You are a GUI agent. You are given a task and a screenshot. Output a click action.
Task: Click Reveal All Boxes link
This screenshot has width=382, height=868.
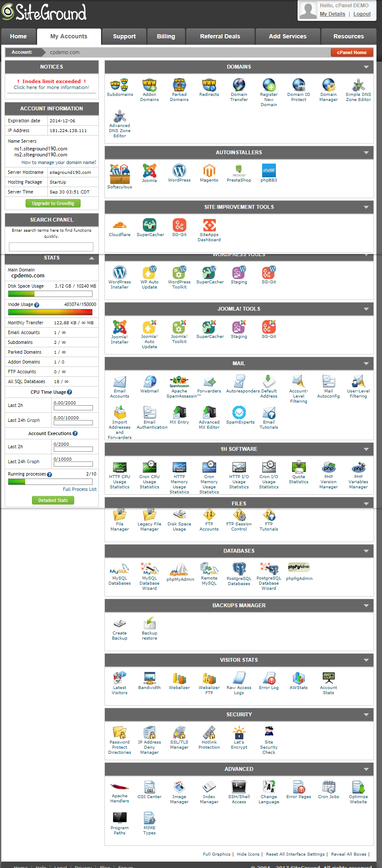tap(349, 854)
